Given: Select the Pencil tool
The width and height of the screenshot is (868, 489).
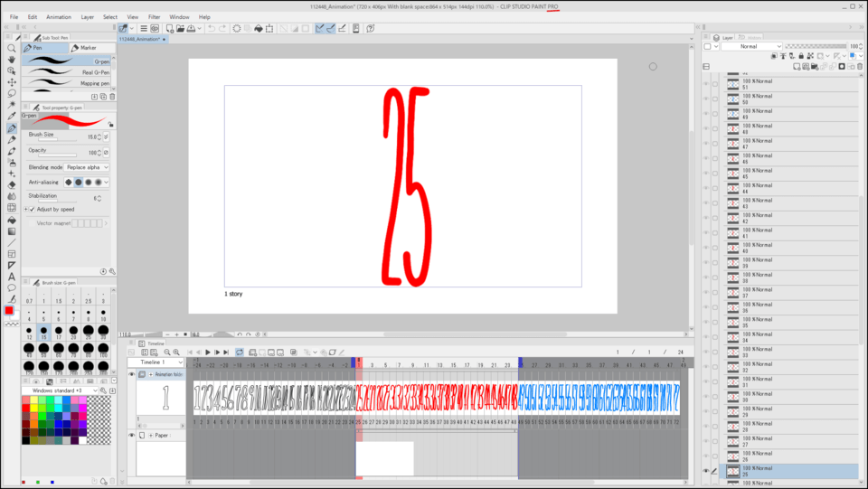Looking at the screenshot, I should [11, 139].
